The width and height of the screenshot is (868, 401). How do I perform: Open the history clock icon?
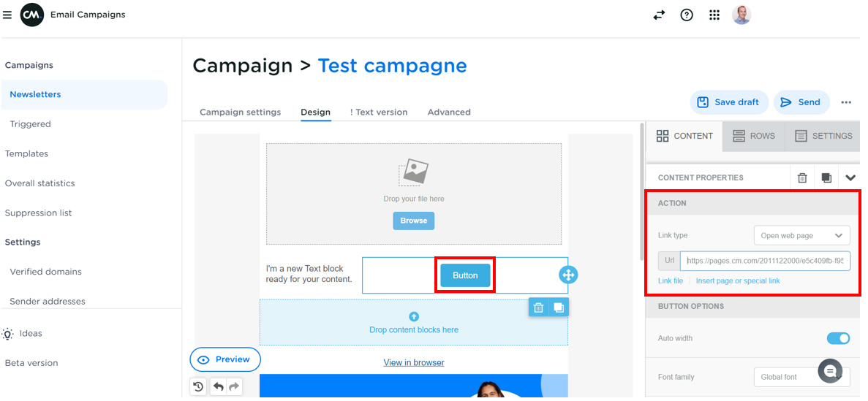tap(198, 386)
